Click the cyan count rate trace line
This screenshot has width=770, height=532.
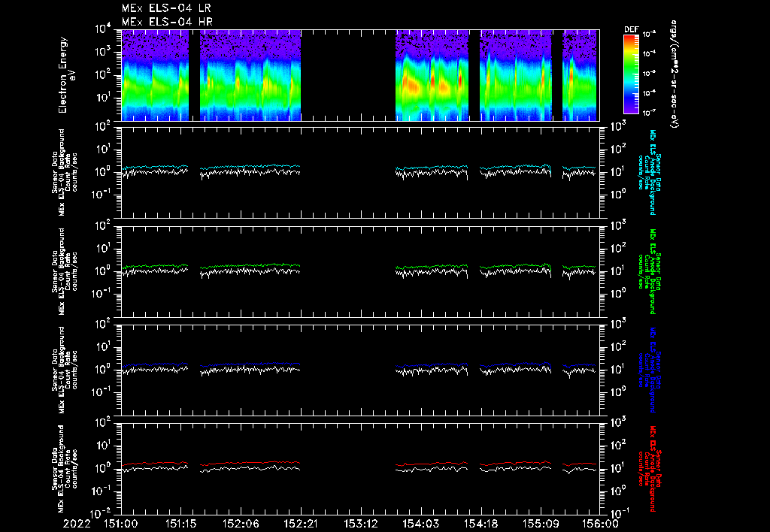pos(250,166)
